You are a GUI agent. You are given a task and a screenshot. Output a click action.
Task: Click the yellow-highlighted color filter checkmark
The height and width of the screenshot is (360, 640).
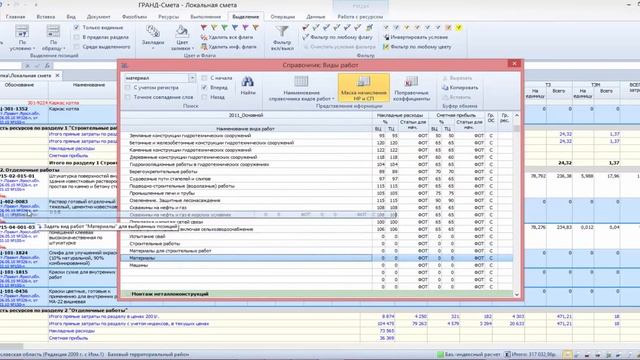(x=459, y=28)
